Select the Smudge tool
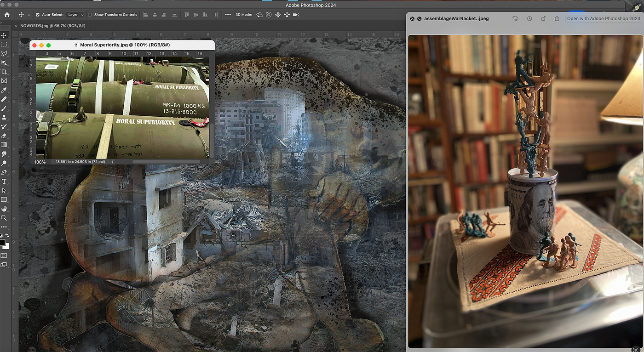This screenshot has width=644, height=352. coord(4,154)
